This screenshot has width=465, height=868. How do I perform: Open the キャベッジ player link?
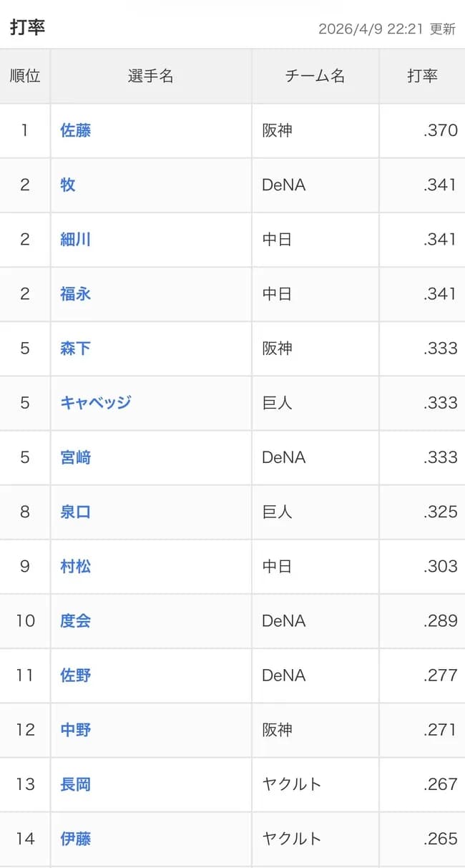point(96,403)
